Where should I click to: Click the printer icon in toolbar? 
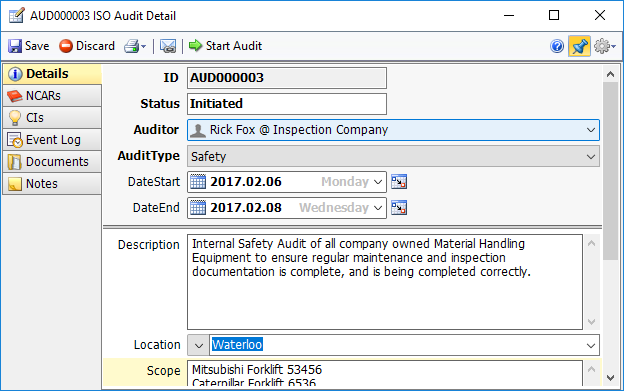tap(131, 46)
